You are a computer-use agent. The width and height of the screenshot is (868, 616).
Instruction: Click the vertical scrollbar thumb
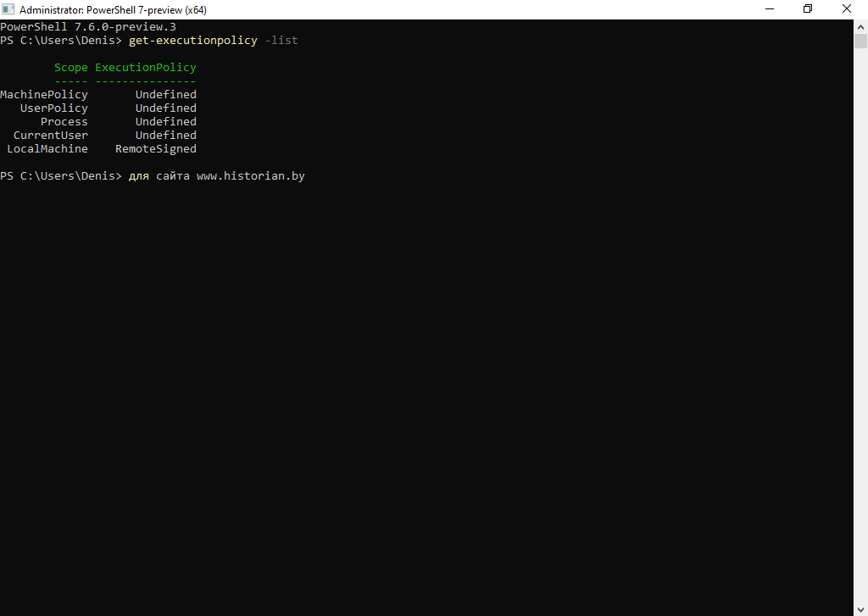click(x=860, y=42)
